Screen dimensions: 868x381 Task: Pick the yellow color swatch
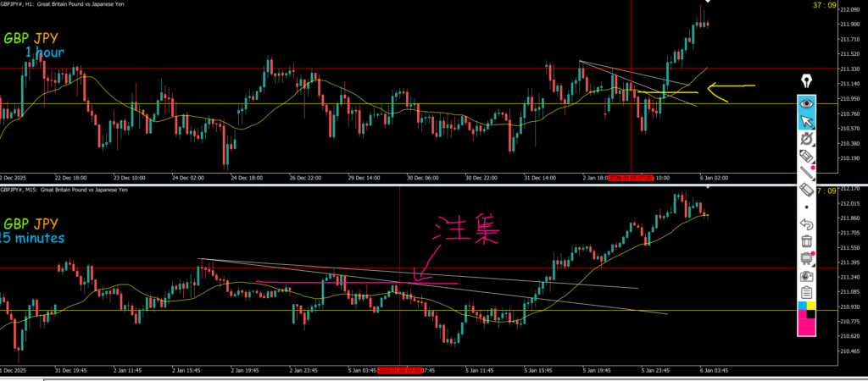[811, 306]
